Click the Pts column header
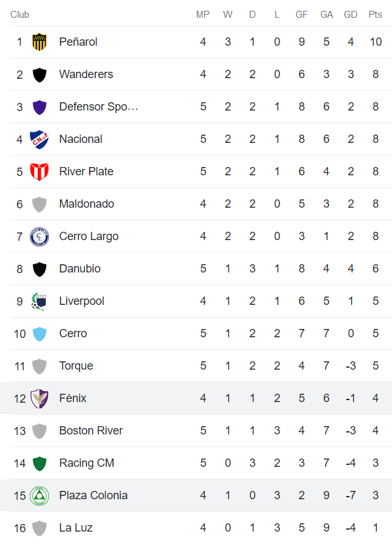This screenshot has height=550, width=392. (x=375, y=15)
